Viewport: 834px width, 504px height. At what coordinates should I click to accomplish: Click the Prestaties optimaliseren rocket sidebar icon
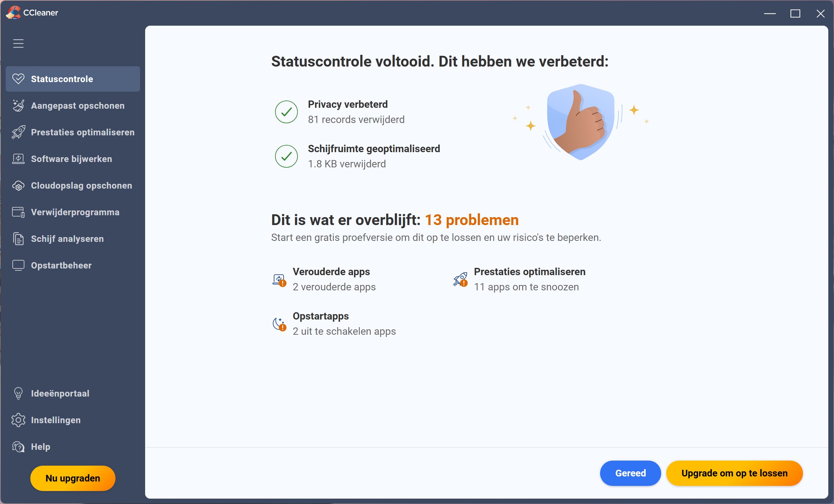[x=18, y=132]
